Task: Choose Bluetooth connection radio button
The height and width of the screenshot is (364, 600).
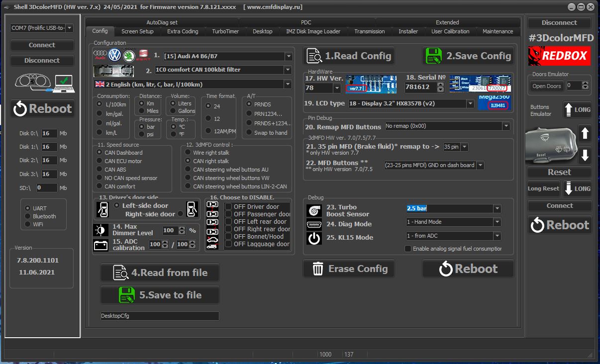Action: (28, 216)
